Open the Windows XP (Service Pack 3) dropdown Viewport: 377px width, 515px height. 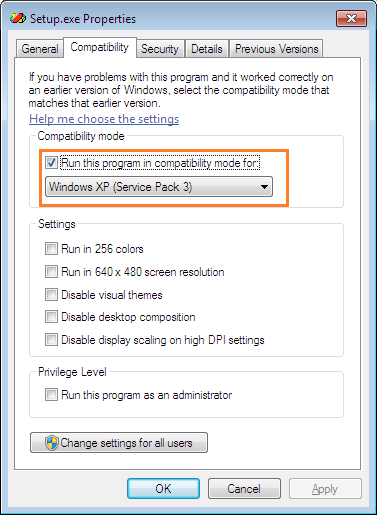click(x=159, y=187)
